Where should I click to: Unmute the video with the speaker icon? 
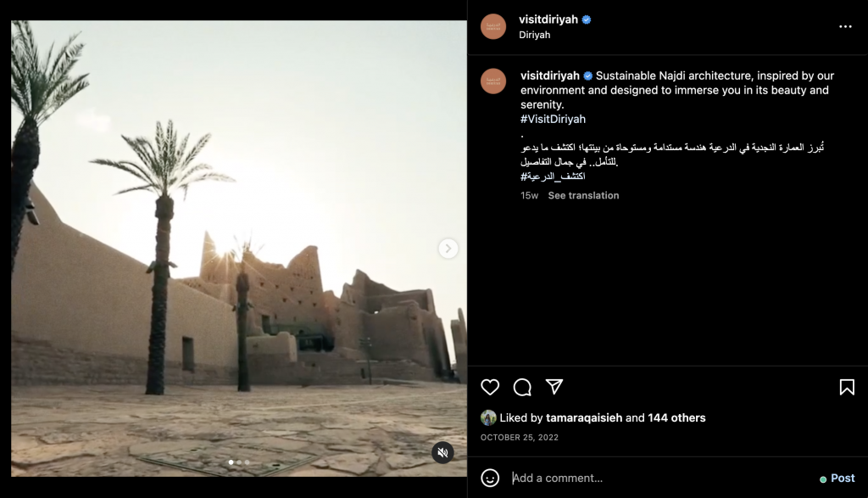click(x=442, y=452)
